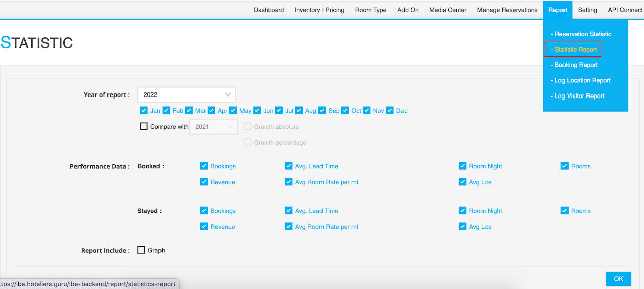Uncheck Stayed Avg Los checkbox

[x=463, y=227]
